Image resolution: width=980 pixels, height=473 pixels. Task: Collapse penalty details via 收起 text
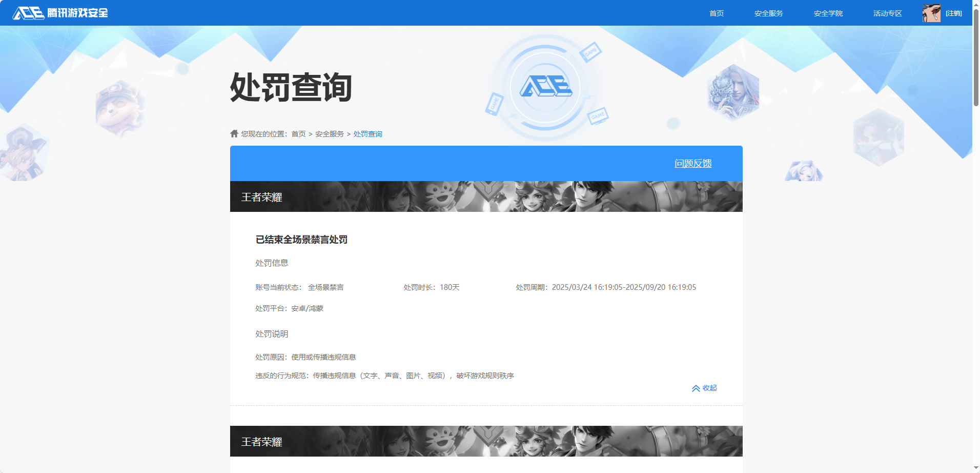click(x=709, y=388)
